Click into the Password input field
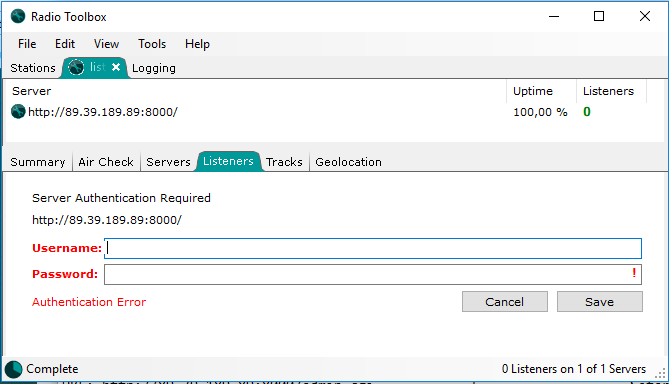 point(373,274)
